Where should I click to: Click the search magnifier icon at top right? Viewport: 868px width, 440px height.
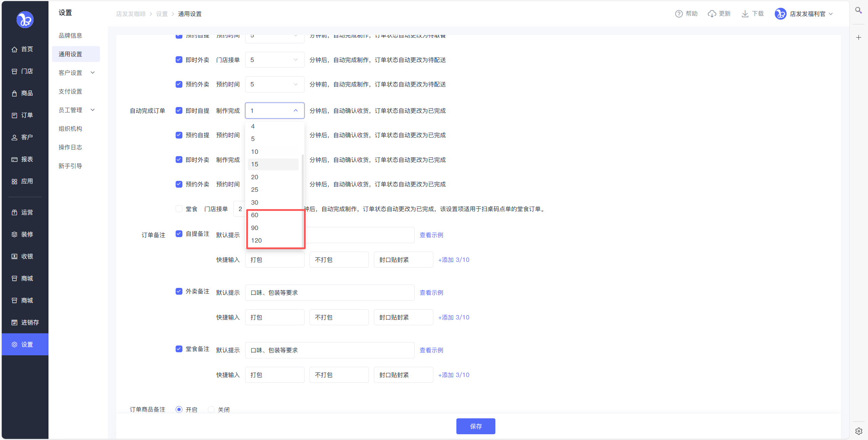(858, 11)
